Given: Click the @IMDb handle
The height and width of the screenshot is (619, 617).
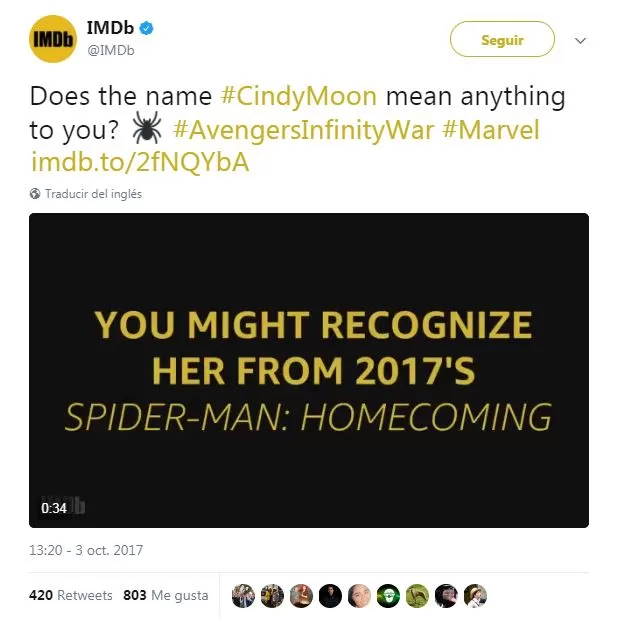Looking at the screenshot, I should coord(111,51).
